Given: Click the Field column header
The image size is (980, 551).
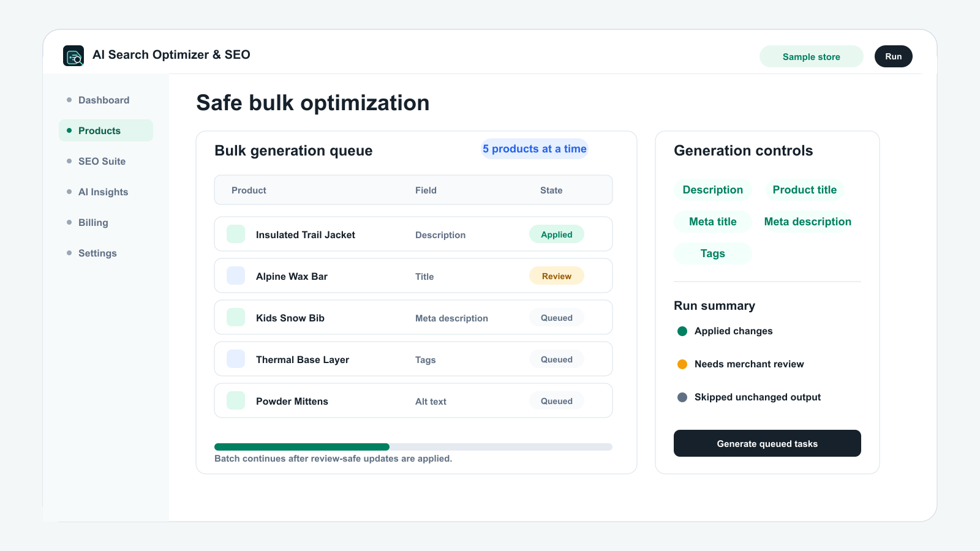Looking at the screenshot, I should pyautogui.click(x=426, y=190).
